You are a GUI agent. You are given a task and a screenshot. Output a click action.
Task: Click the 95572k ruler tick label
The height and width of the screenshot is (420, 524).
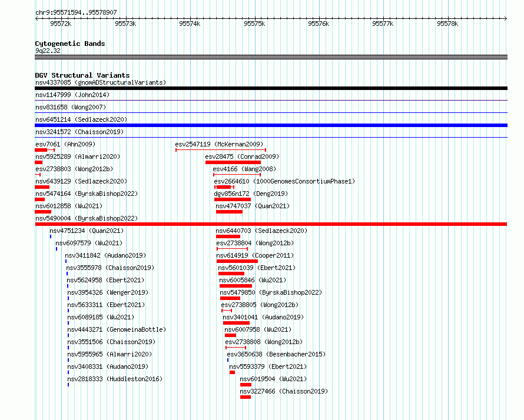[61, 24]
